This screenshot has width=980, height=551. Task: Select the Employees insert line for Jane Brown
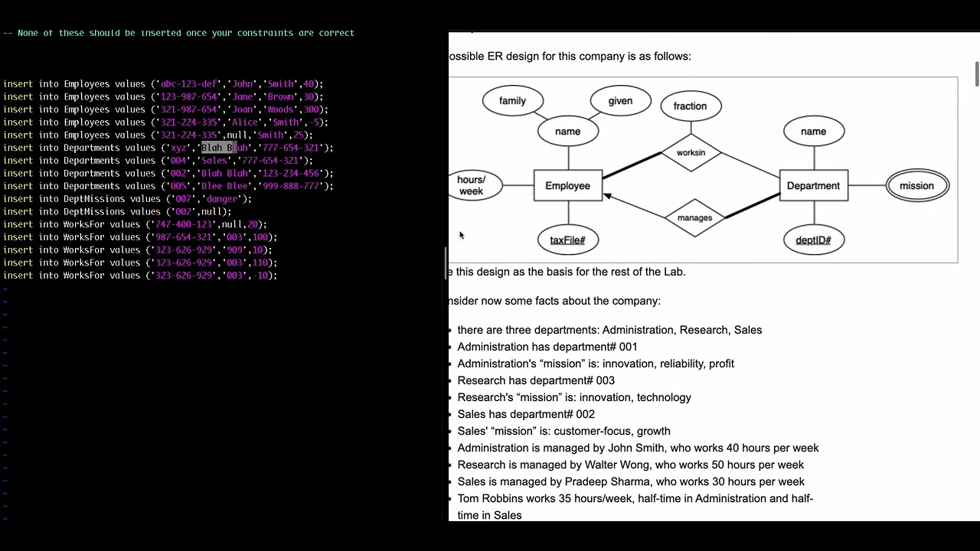[x=163, y=97]
